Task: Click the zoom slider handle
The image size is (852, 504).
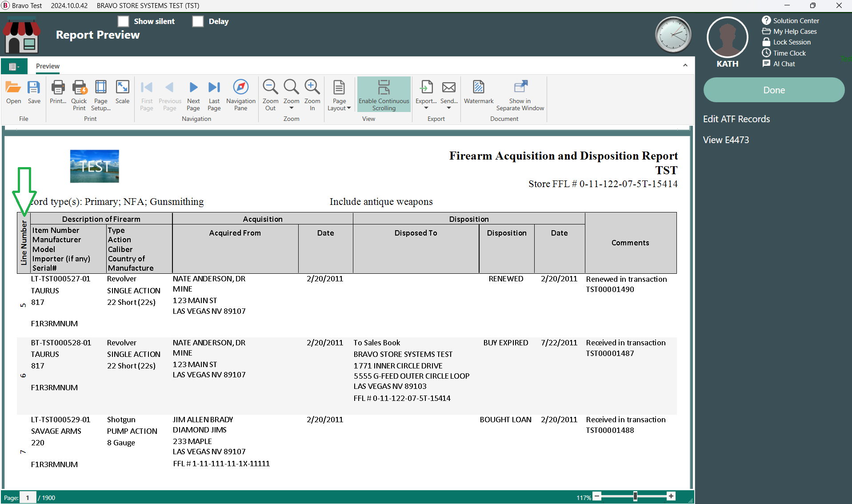Action: pos(635,496)
